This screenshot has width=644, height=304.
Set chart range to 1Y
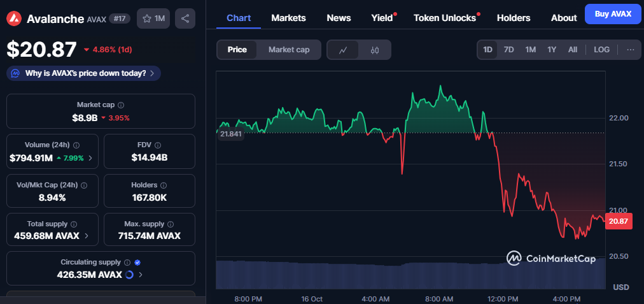tap(552, 50)
